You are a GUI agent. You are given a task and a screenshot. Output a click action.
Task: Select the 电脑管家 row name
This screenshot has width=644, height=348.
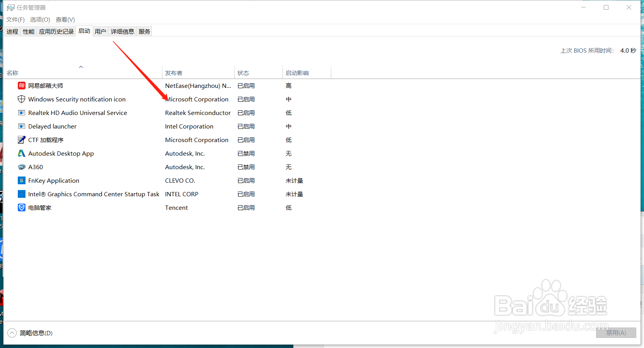(x=40, y=207)
